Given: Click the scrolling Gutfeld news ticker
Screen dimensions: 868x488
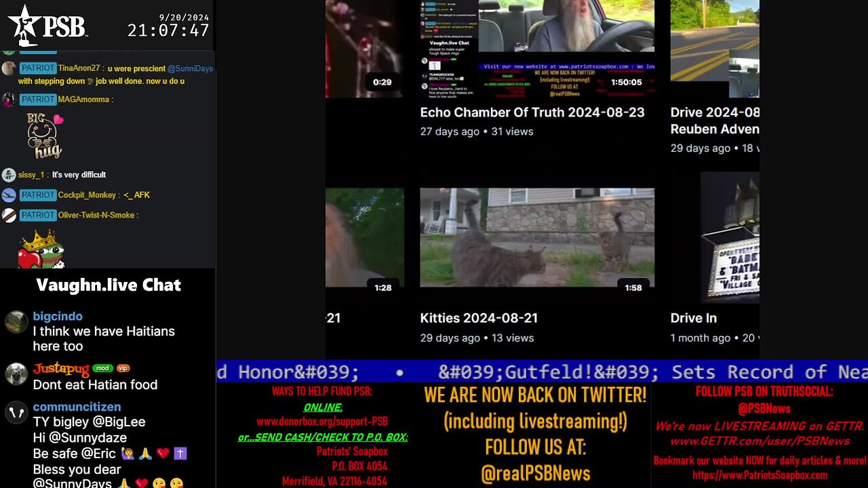Looking at the screenshot, I should click(x=542, y=371).
